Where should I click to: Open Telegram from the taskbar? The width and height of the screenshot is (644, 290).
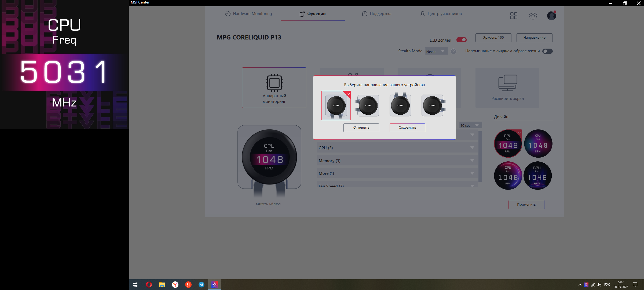coord(201,285)
